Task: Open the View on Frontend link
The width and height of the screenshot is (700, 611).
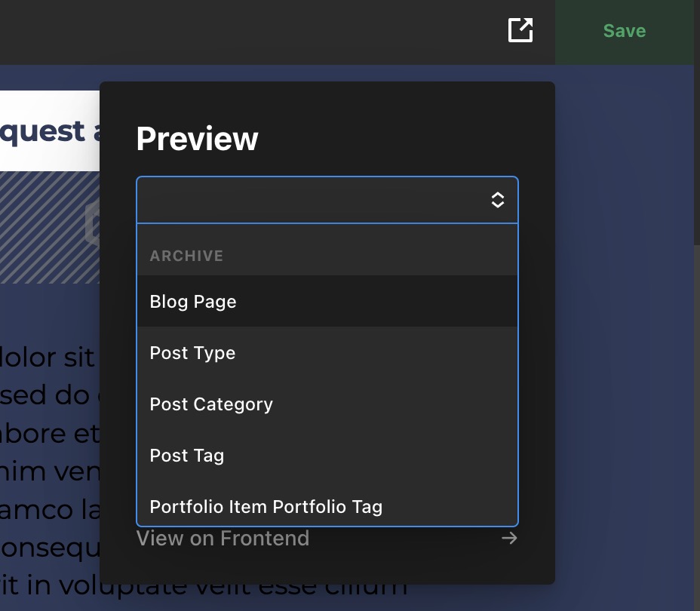Action: [x=223, y=539]
